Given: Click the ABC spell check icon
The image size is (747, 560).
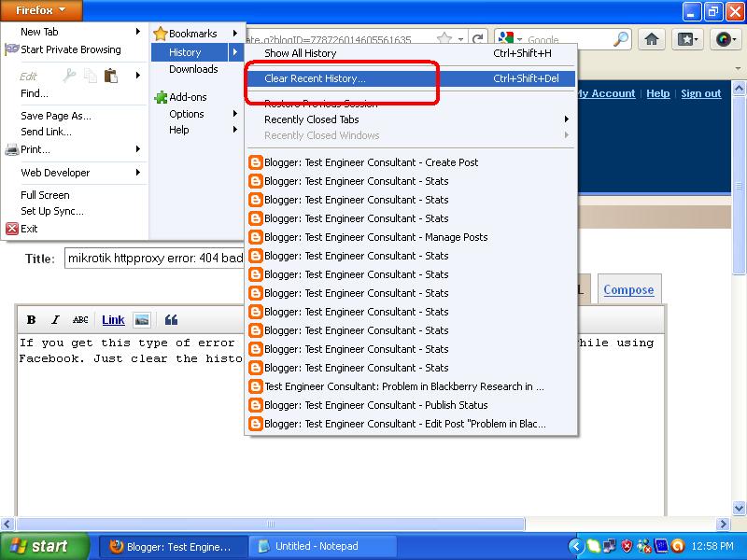Looking at the screenshot, I should [80, 320].
